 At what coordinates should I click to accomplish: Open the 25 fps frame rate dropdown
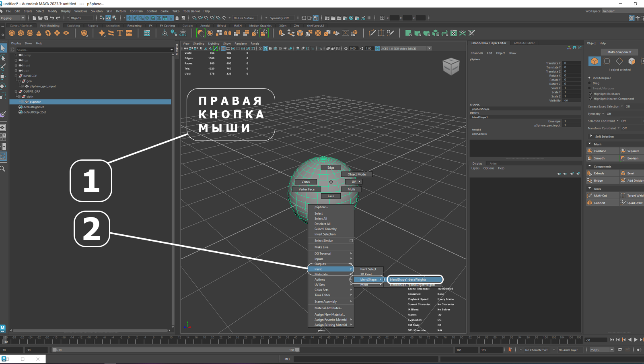click(x=602, y=350)
